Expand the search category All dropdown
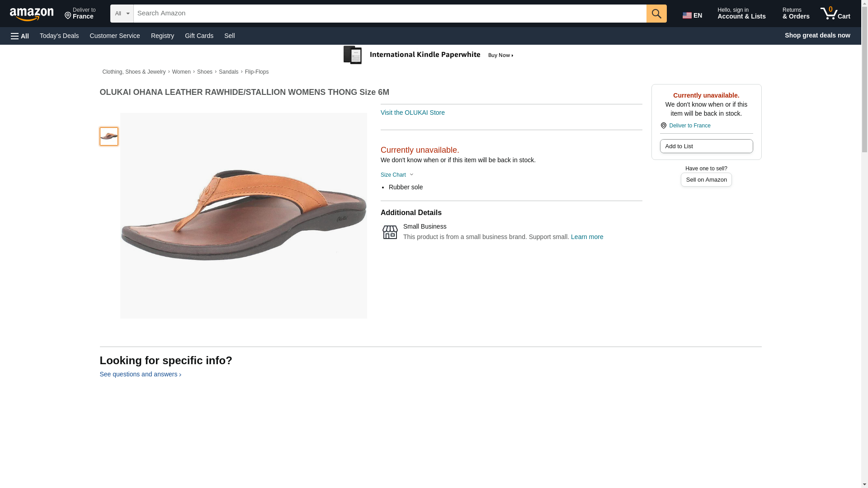The image size is (868, 488). tap(122, 14)
